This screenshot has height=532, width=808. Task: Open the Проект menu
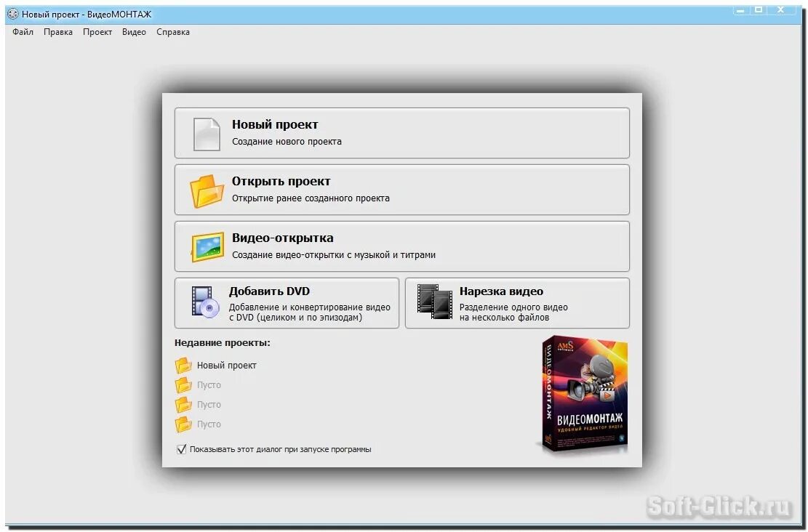pyautogui.click(x=97, y=32)
